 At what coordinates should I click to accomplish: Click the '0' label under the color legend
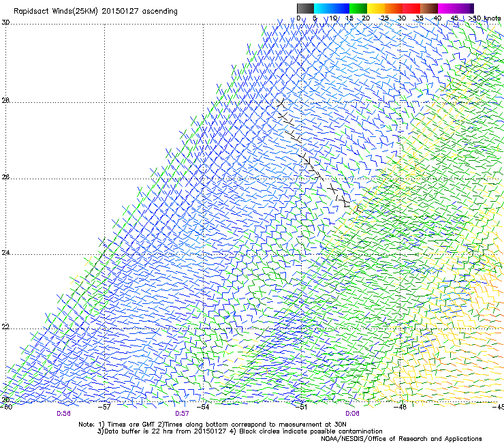pyautogui.click(x=298, y=18)
